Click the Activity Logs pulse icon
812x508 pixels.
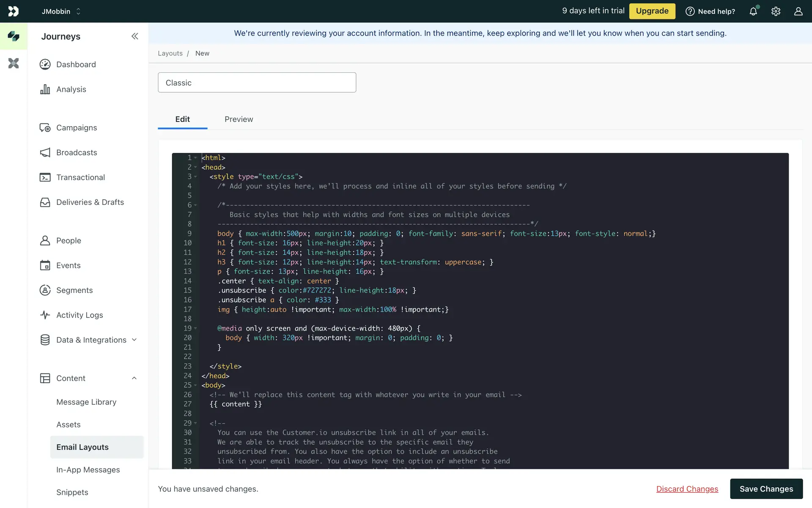(45, 315)
